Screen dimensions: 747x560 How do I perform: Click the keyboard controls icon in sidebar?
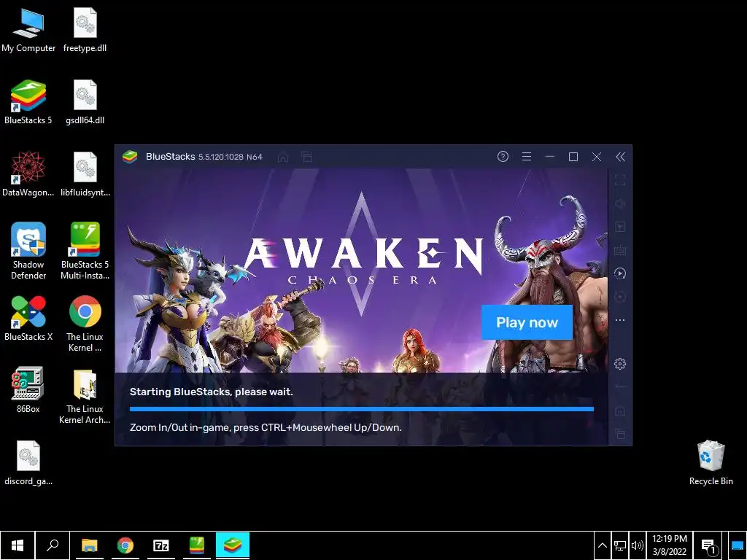click(x=620, y=251)
